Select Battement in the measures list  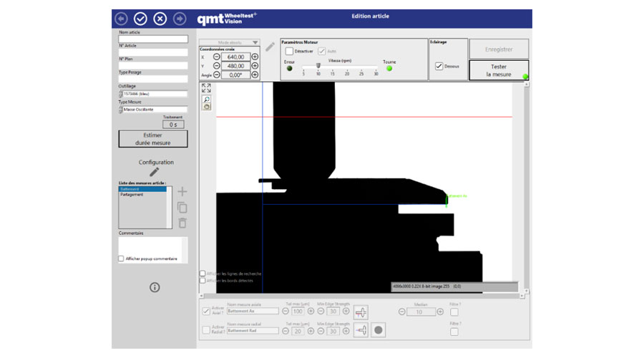pyautogui.click(x=142, y=189)
